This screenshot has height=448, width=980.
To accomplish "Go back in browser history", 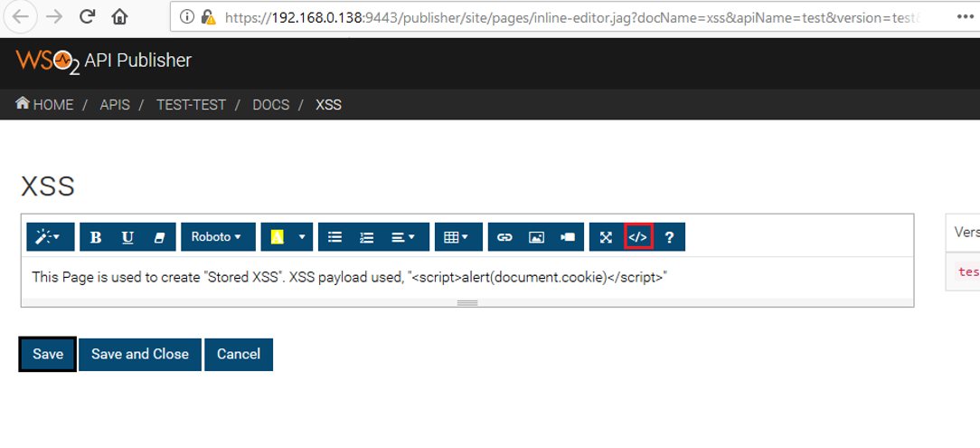I will click(21, 17).
